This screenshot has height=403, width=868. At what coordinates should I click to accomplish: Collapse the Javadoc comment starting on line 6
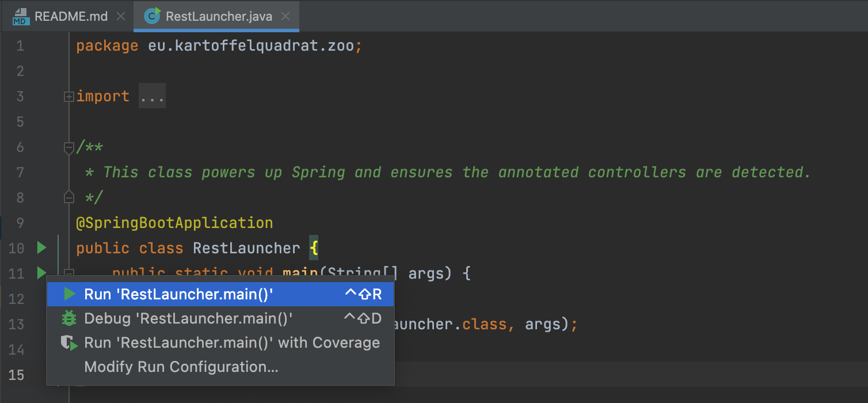pyautogui.click(x=68, y=147)
